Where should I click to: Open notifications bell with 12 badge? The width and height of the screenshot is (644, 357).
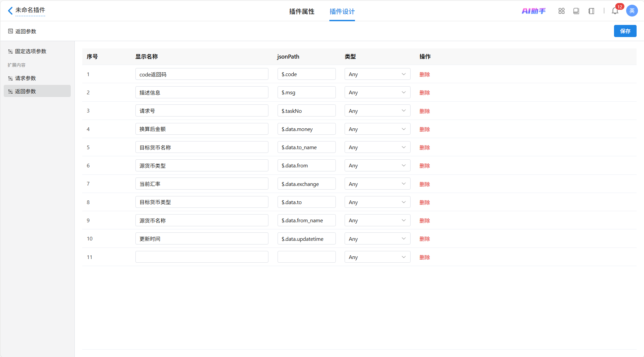tap(615, 11)
